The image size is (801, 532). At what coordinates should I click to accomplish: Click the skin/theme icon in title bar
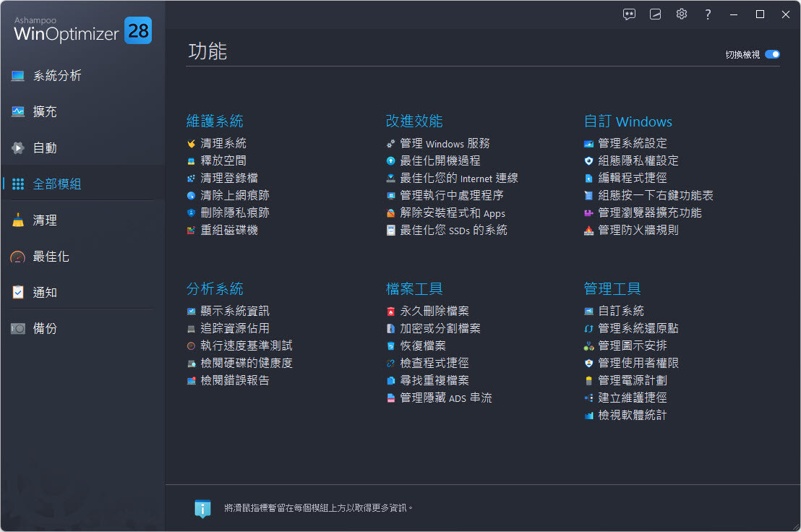655,14
